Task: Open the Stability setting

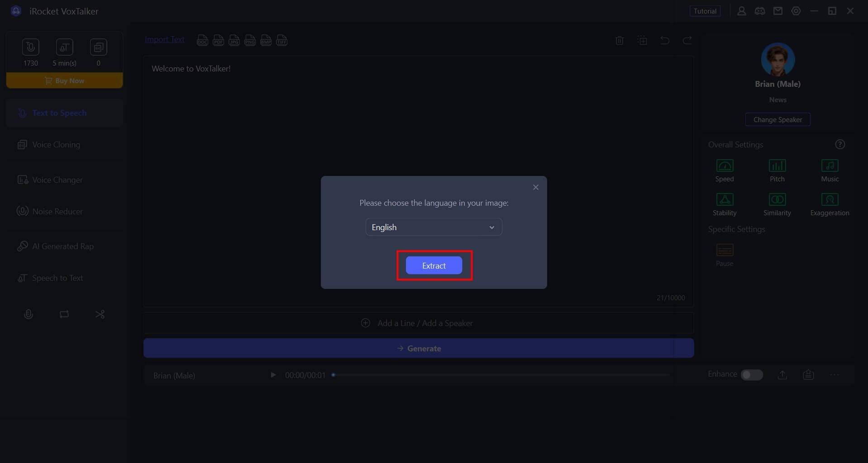Action: 725,204
